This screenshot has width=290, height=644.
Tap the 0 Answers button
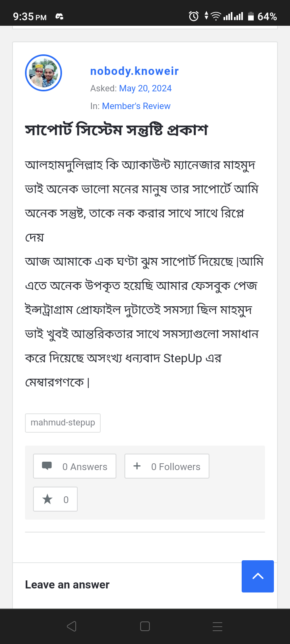pyautogui.click(x=75, y=466)
